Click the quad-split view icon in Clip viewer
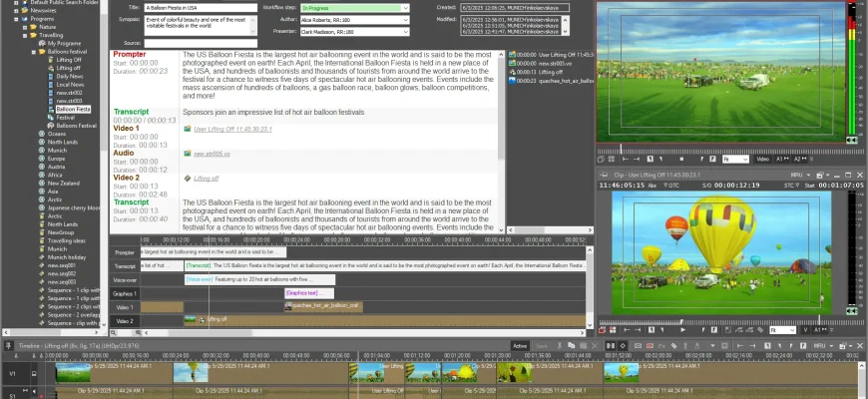868x399 pixels. (x=613, y=330)
